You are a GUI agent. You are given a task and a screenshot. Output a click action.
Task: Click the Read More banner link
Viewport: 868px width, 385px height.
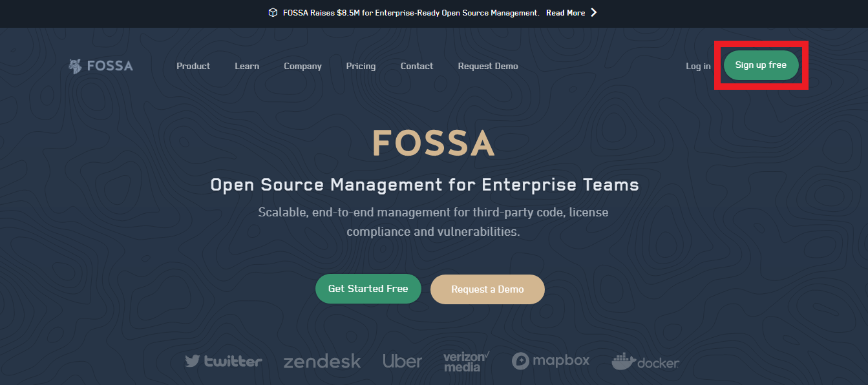[x=564, y=12]
